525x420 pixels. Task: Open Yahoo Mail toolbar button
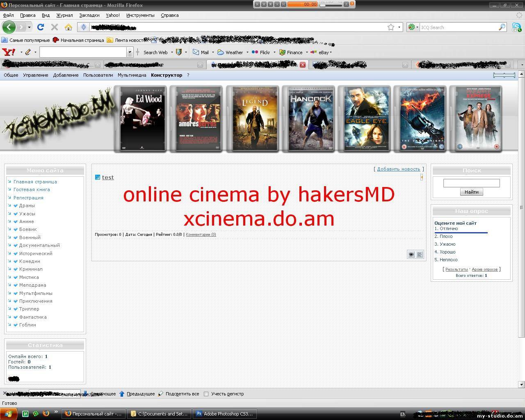point(201,52)
